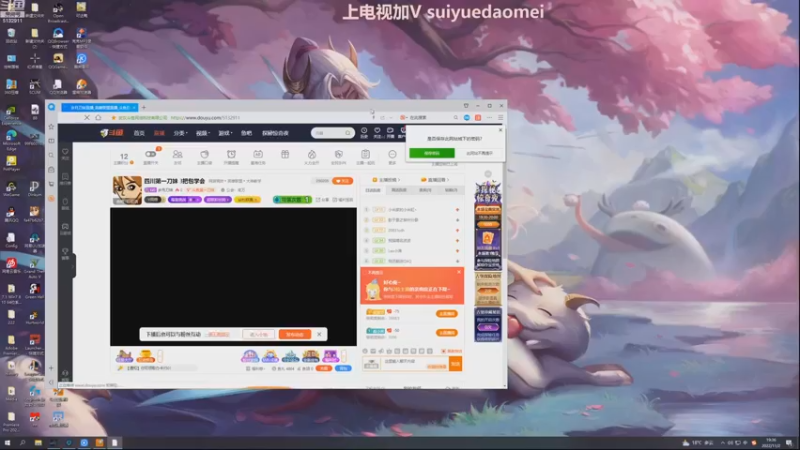The width and height of the screenshot is (800, 450).
Task: Open the Windows Start menu
Action: (x=7, y=443)
